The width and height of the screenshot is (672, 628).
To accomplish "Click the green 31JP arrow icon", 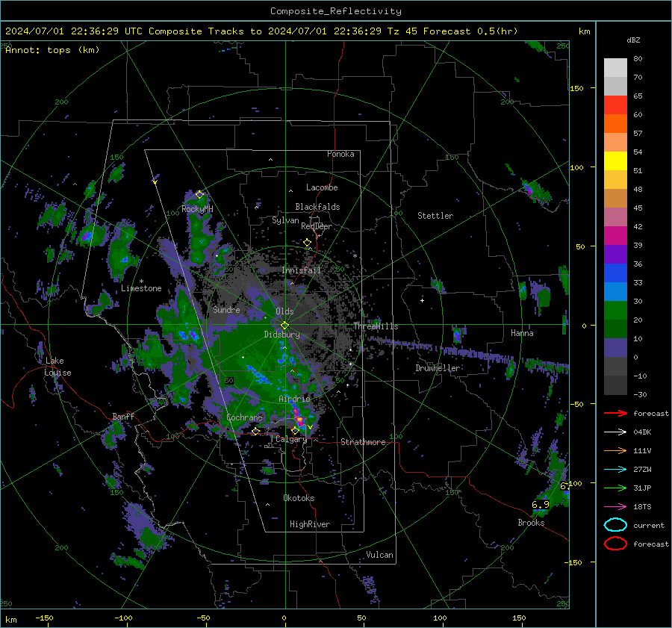I will click(615, 488).
